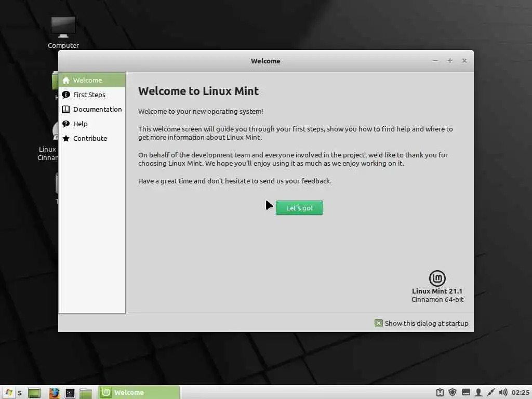Toggle Show this dialog at startup
This screenshot has height=399, width=532.
pyautogui.click(x=421, y=323)
